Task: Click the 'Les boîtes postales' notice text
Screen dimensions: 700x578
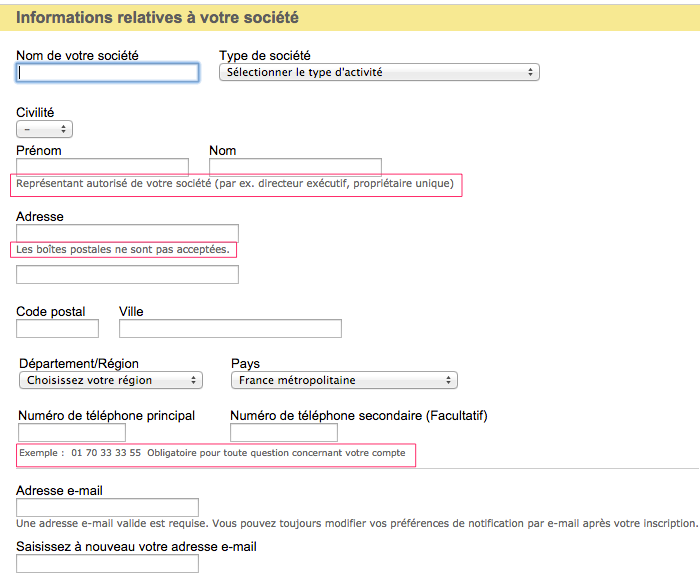Action: (123, 249)
